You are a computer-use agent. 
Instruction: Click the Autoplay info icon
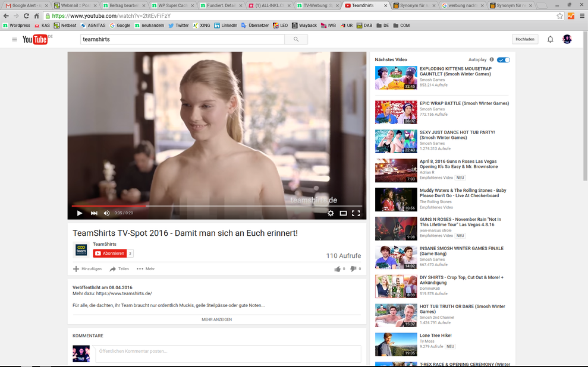pos(492,59)
